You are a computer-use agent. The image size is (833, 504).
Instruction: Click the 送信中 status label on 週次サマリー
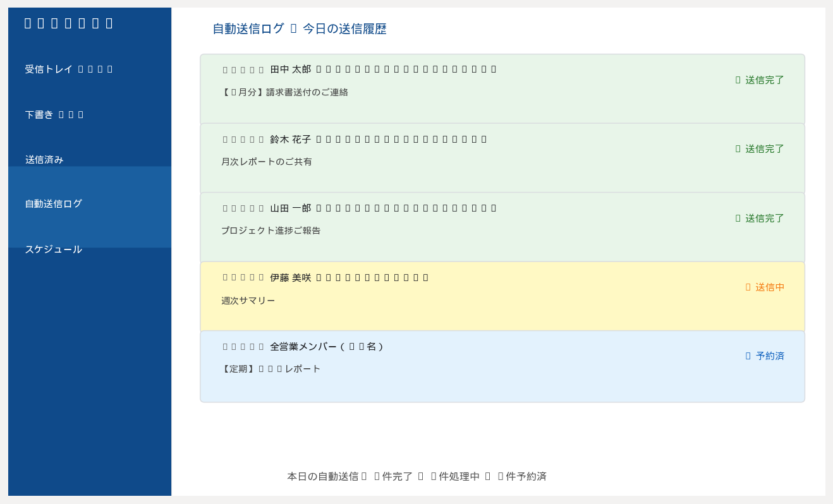pyautogui.click(x=768, y=287)
